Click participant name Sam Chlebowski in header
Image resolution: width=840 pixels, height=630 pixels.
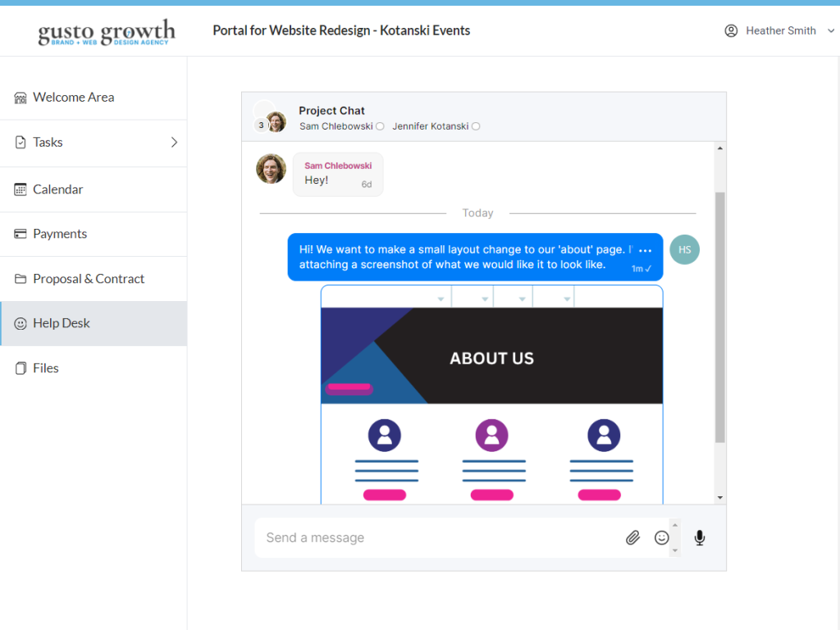[x=336, y=126]
